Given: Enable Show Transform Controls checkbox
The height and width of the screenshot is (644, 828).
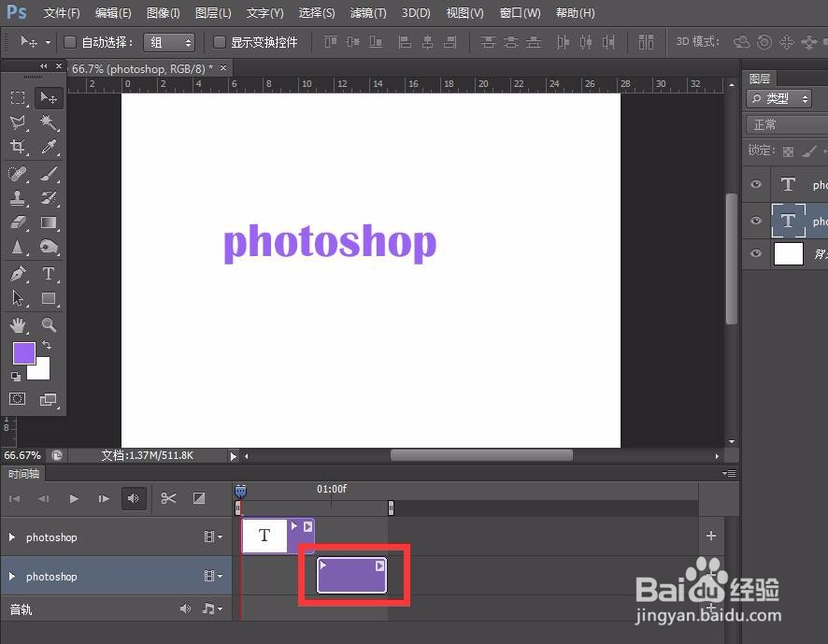Looking at the screenshot, I should (219, 42).
